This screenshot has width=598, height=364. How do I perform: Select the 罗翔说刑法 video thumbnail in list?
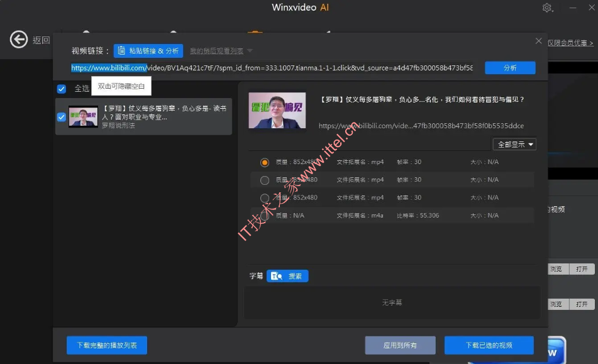83,117
